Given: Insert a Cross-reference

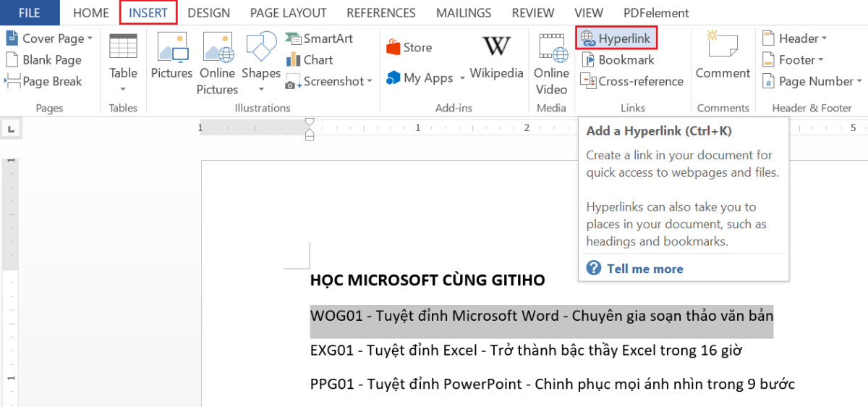Looking at the screenshot, I should click(631, 81).
